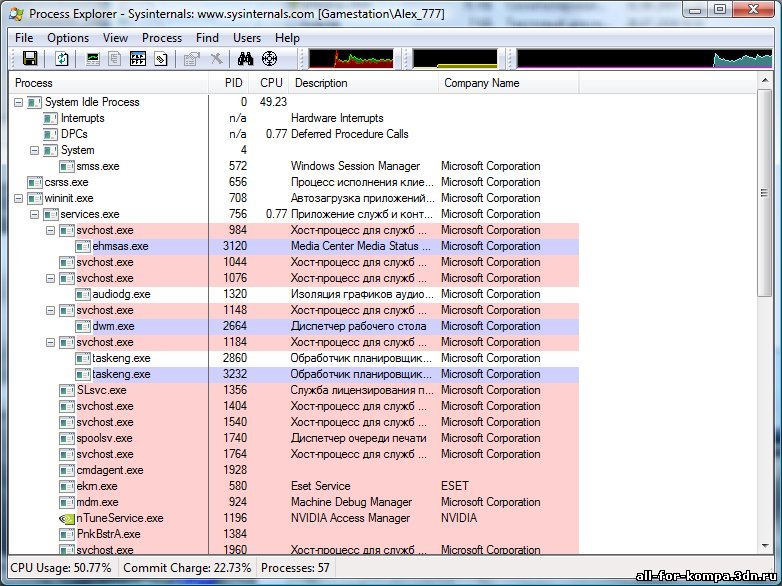
Task: Open the Process menu
Action: (162, 38)
